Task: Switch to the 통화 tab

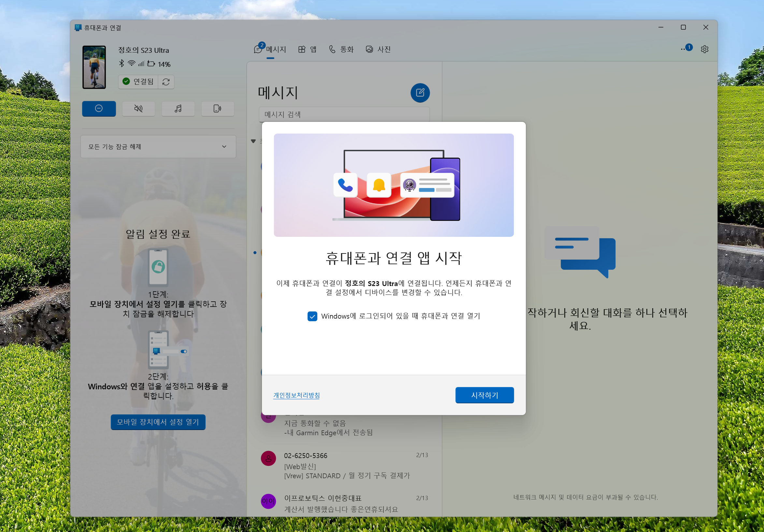Action: pos(341,50)
